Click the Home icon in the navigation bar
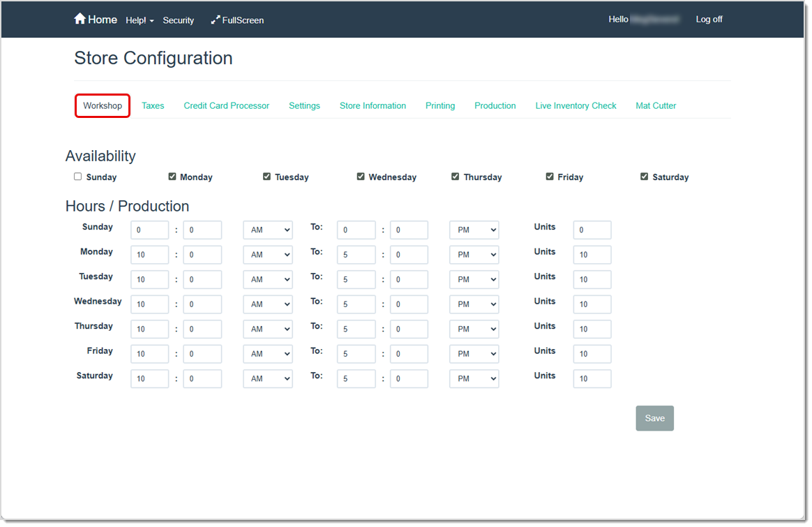Viewport: 812px width, 527px height. 79,19
